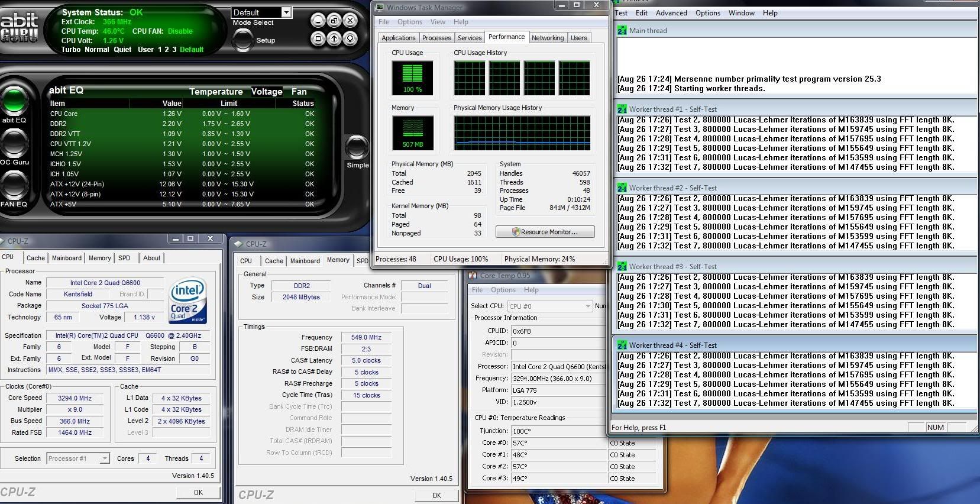This screenshot has width=980, height=504.
Task: Open the Processes tab in Task Manager
Action: [x=436, y=38]
